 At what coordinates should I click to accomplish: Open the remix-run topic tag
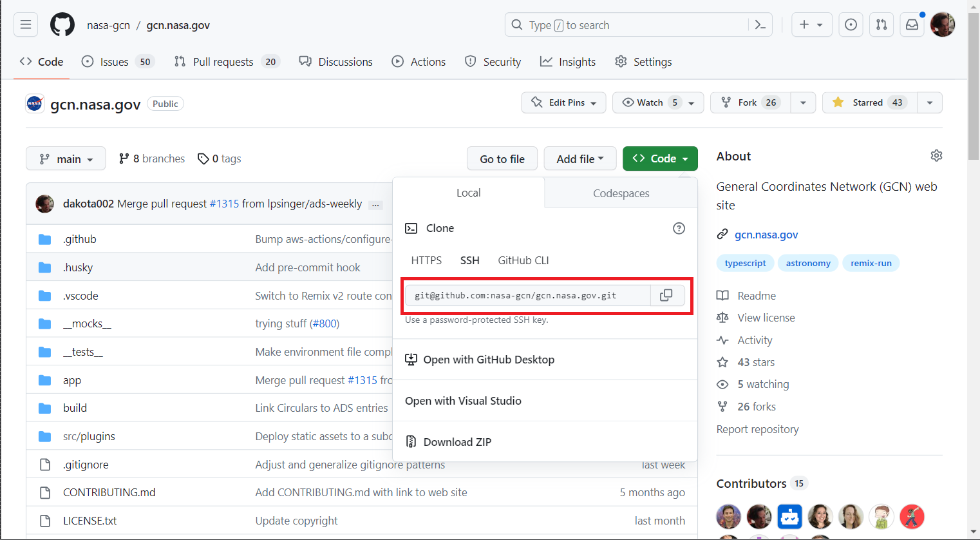[x=871, y=263]
